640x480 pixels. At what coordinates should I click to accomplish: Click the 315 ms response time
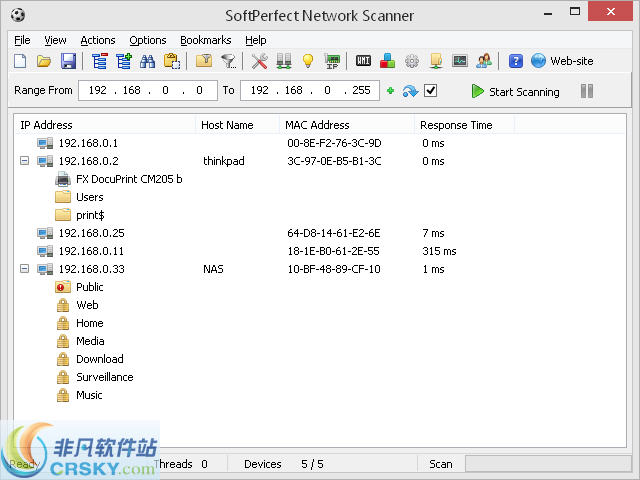[439, 251]
